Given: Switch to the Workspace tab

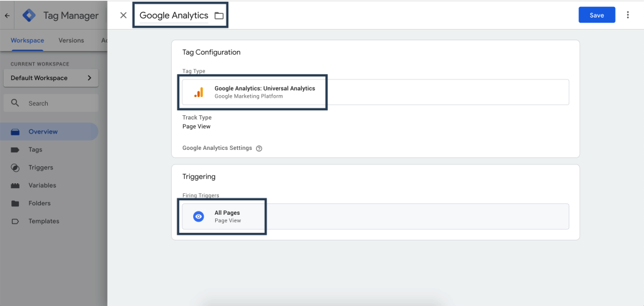Looking at the screenshot, I should [27, 40].
